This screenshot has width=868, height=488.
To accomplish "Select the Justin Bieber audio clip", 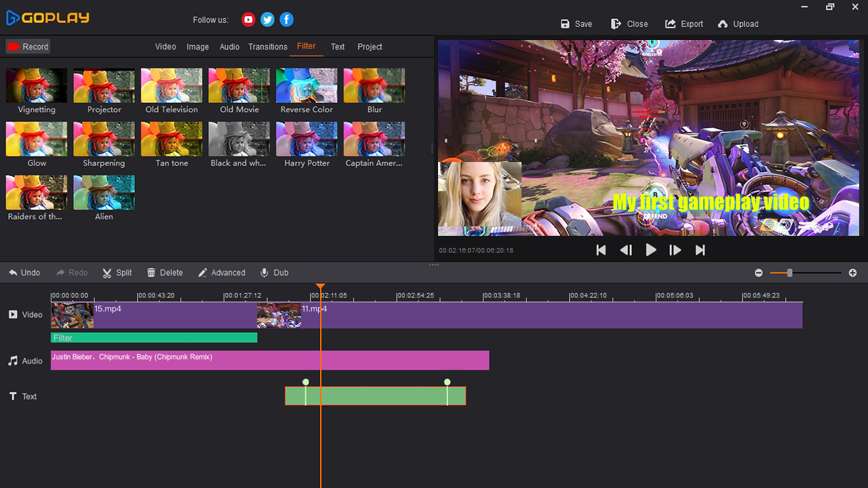I will (x=270, y=361).
